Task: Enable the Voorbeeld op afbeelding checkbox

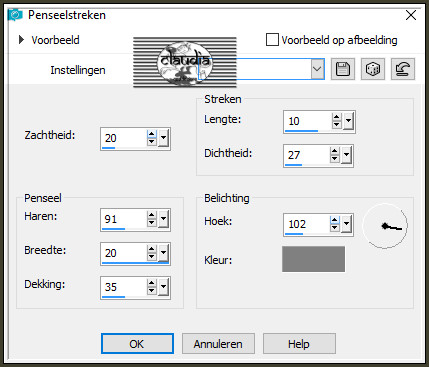Action: tap(272, 40)
